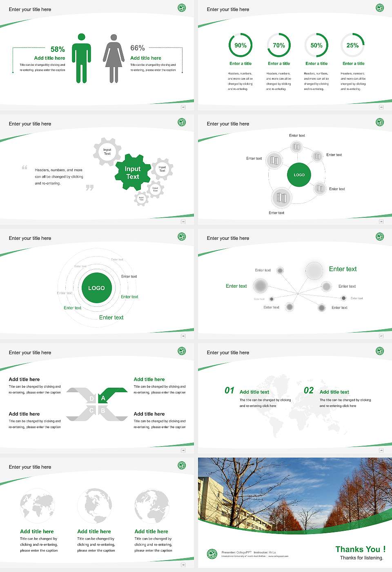Click the corner logo on the 58% slide
This screenshot has width=392, height=572.
tap(182, 7)
